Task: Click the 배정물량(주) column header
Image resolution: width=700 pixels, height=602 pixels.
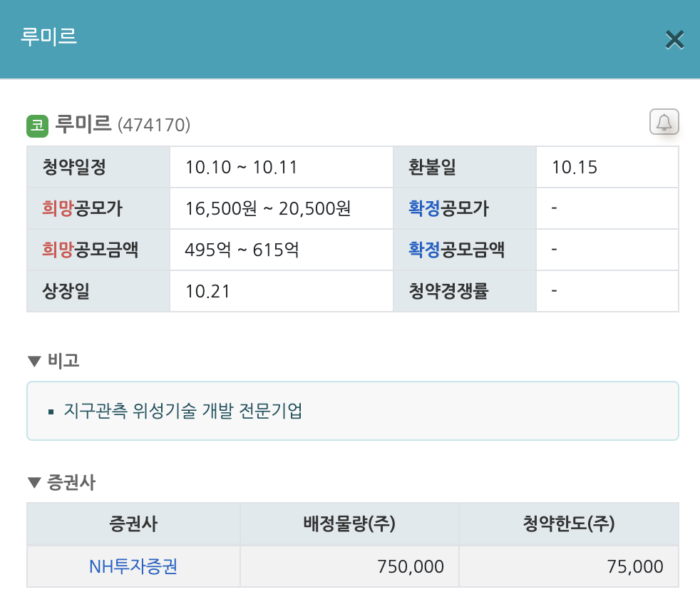Action: pyautogui.click(x=349, y=524)
